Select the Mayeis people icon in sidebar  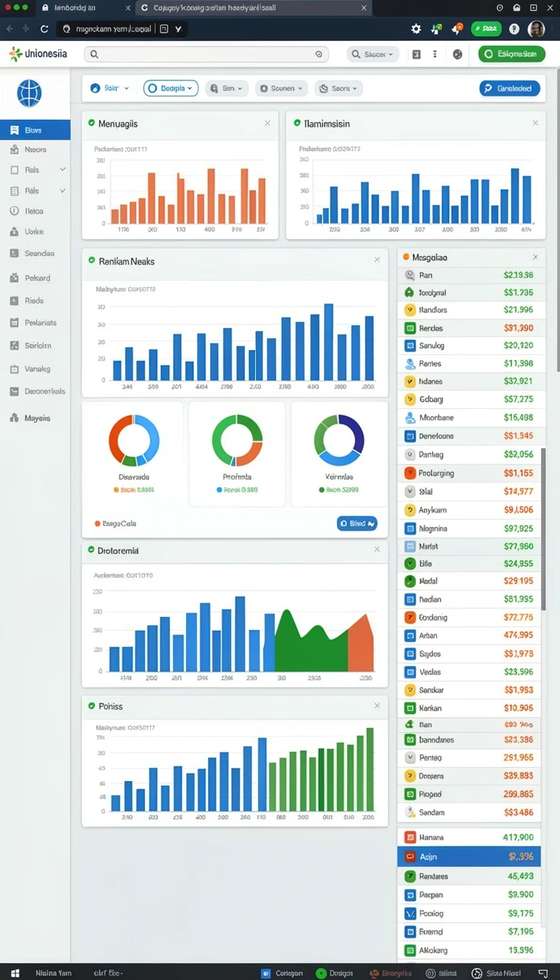point(13,419)
